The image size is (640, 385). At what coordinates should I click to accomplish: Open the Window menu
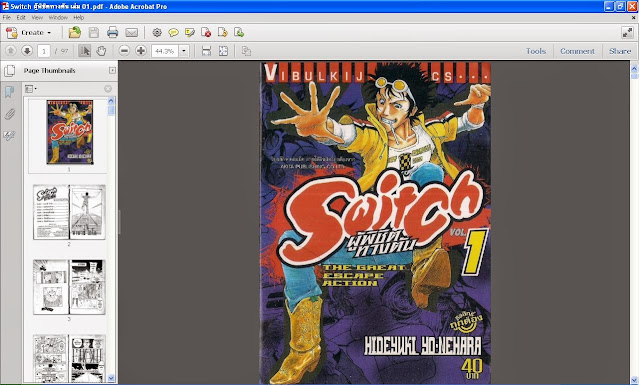[x=58, y=18]
